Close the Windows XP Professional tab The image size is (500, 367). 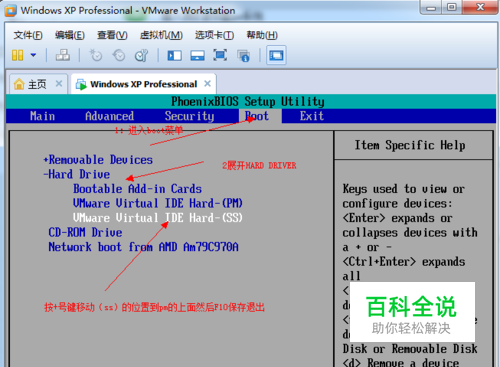pos(208,83)
